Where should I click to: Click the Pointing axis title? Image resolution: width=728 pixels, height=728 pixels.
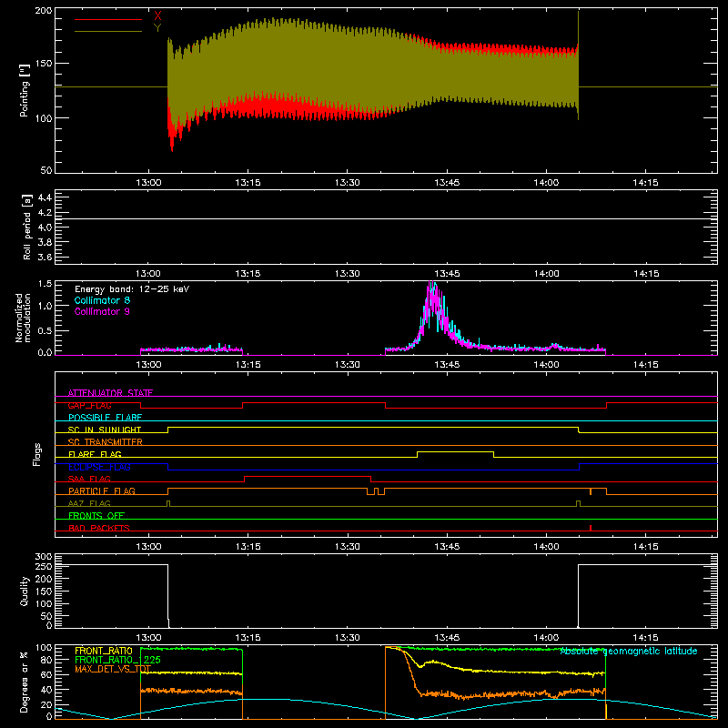tap(25, 90)
